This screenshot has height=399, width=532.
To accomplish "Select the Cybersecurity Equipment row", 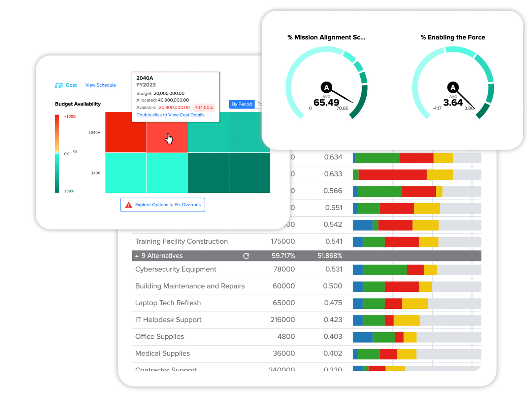I will 175,269.
